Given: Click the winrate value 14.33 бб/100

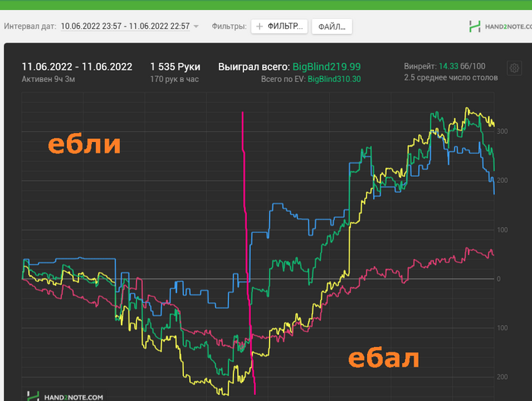Looking at the screenshot, I should tap(462, 66).
